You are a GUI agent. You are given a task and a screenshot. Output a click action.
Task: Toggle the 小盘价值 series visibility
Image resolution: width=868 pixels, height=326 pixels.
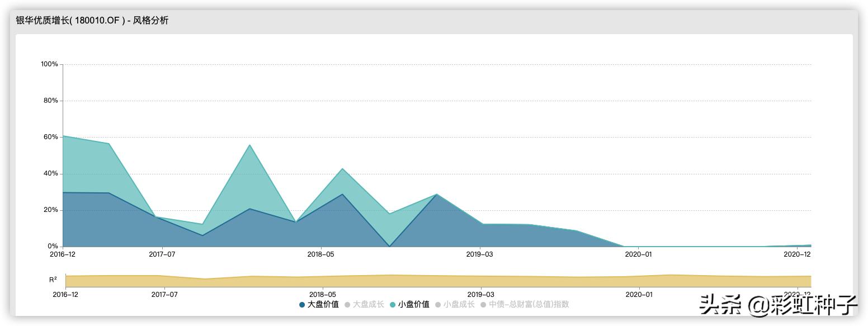click(x=414, y=305)
